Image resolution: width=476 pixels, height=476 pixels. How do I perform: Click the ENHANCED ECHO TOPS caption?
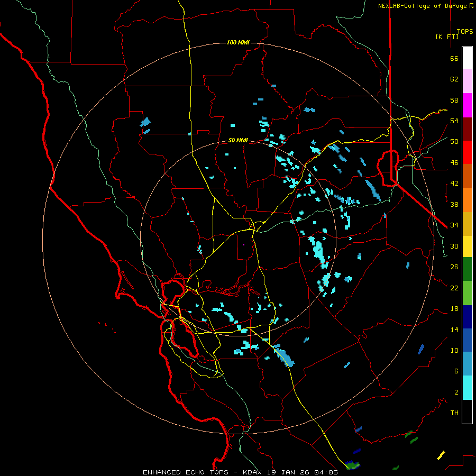186,472
